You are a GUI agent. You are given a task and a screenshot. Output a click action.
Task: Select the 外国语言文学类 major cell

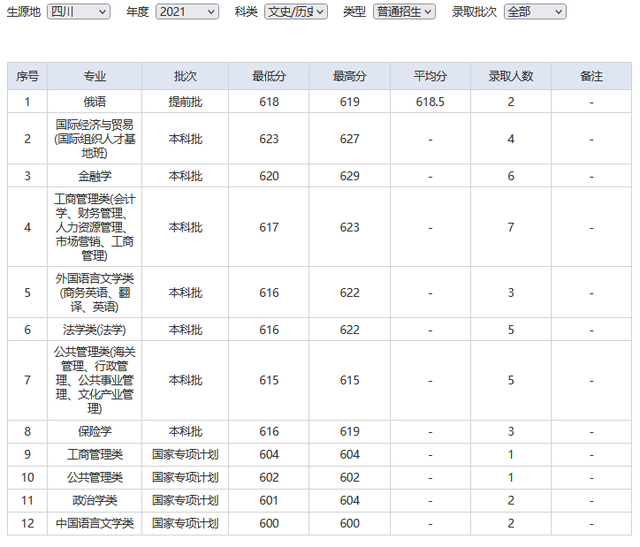[x=95, y=293]
